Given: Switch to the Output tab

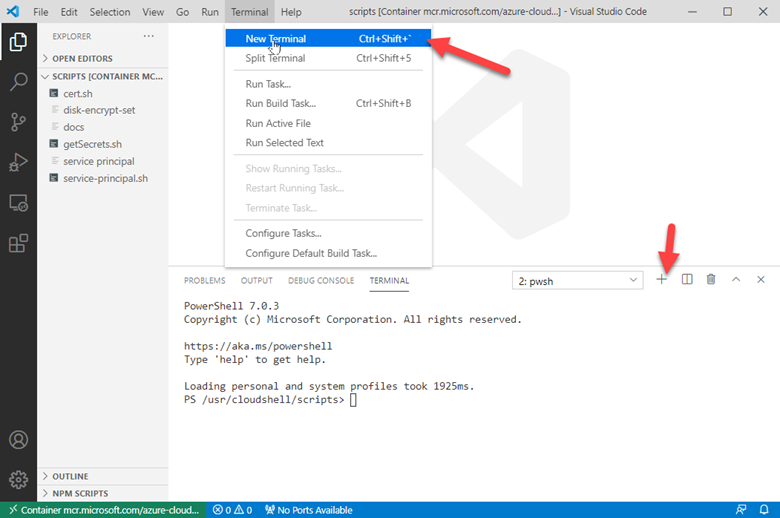Looking at the screenshot, I should (x=257, y=281).
